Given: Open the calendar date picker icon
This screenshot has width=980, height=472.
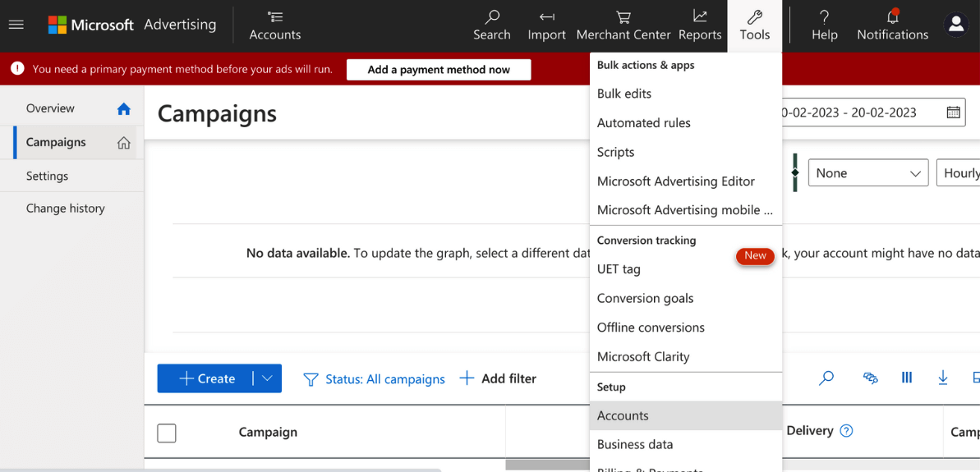Looking at the screenshot, I should pyautogui.click(x=953, y=112).
